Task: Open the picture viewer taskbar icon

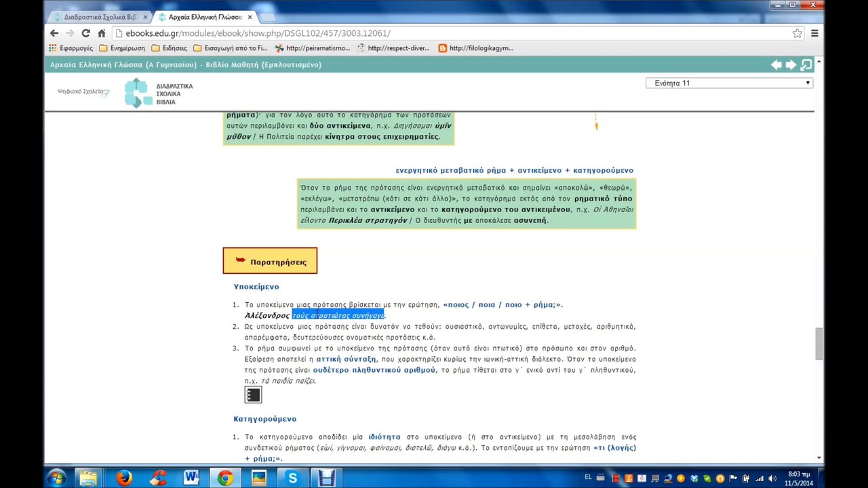Action: pos(259,479)
